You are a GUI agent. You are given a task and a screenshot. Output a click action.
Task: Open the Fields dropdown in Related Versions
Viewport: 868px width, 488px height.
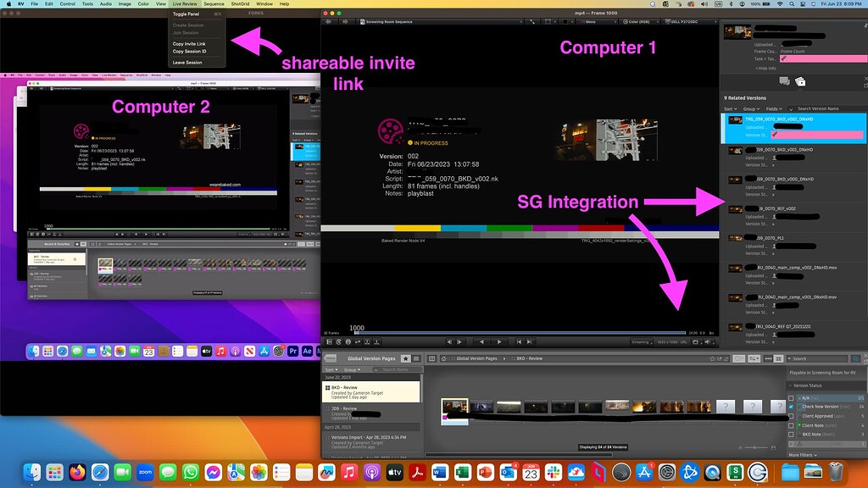coord(774,108)
